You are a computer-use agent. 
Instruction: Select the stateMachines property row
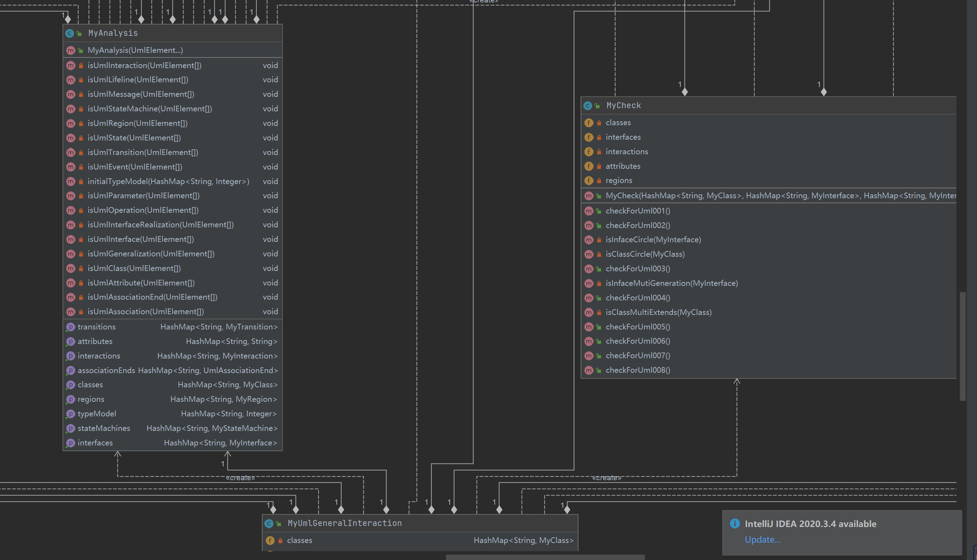104,428
